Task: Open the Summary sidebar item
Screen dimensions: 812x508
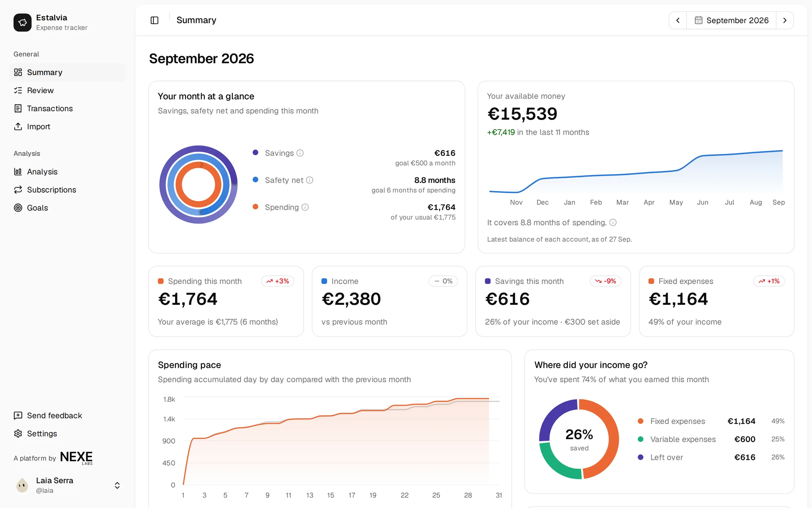Action: [x=68, y=72]
